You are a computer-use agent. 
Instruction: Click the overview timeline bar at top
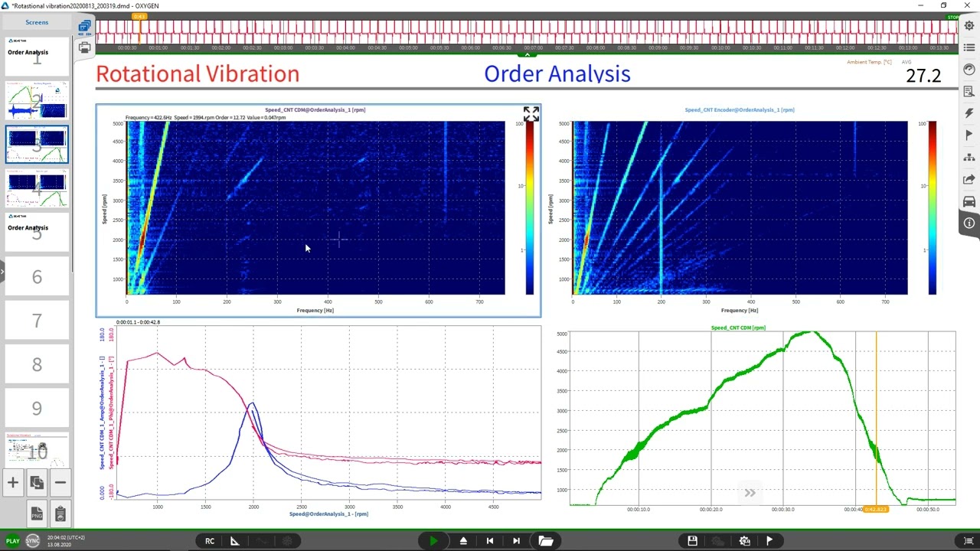526,31
